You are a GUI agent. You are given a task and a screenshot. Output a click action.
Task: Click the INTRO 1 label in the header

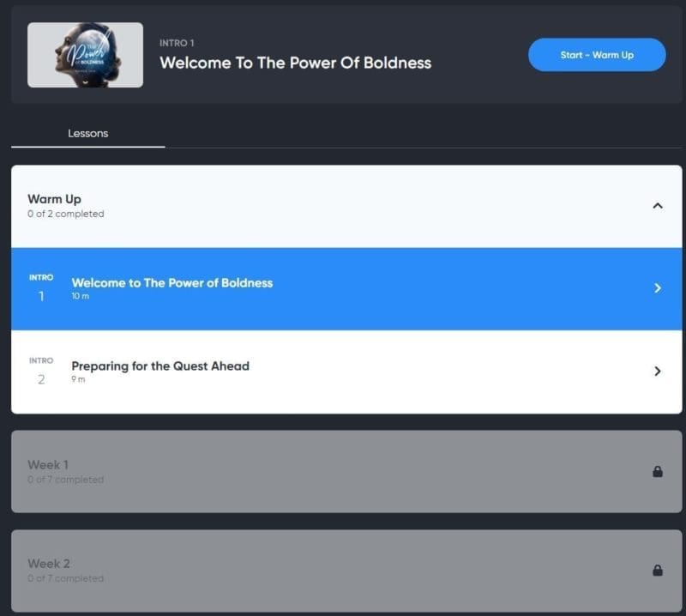177,43
